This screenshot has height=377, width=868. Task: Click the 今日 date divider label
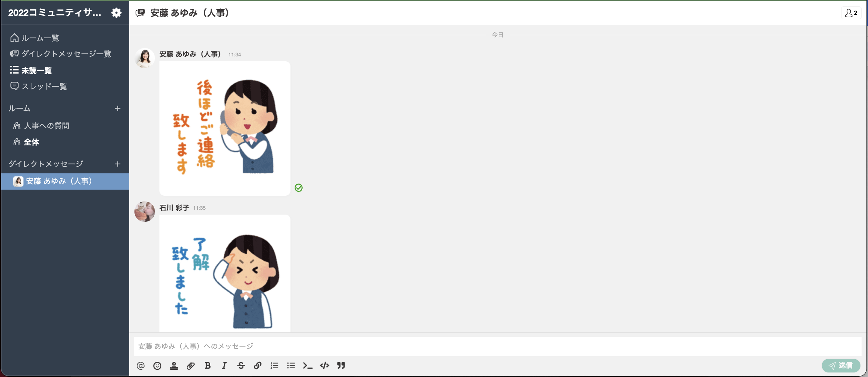(x=498, y=35)
